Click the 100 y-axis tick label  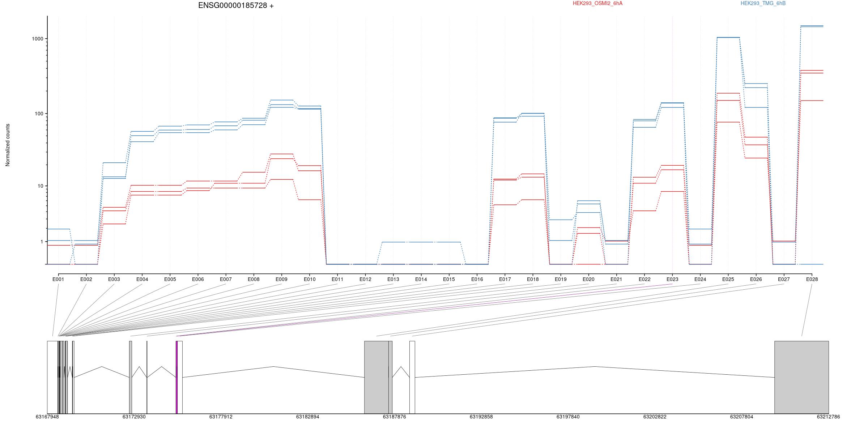pyautogui.click(x=39, y=114)
